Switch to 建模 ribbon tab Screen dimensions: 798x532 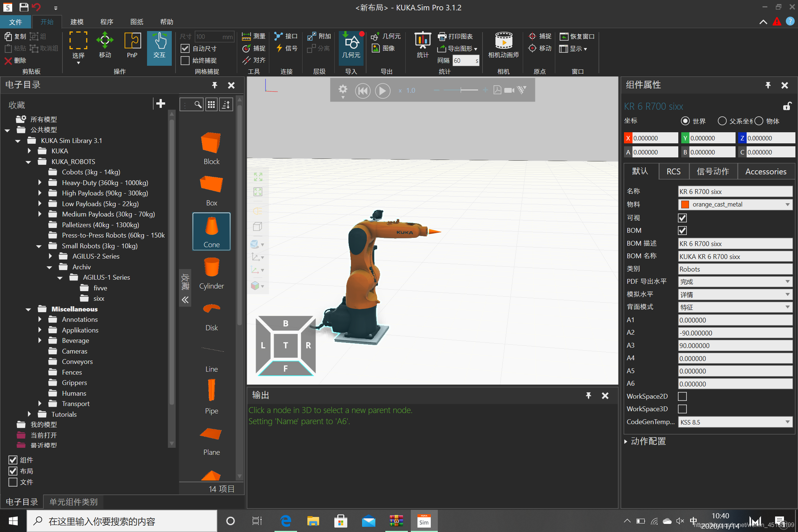[x=77, y=22]
